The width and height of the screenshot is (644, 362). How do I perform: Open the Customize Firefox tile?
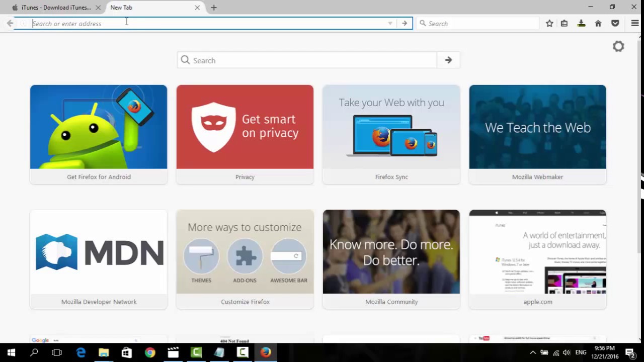(x=245, y=259)
